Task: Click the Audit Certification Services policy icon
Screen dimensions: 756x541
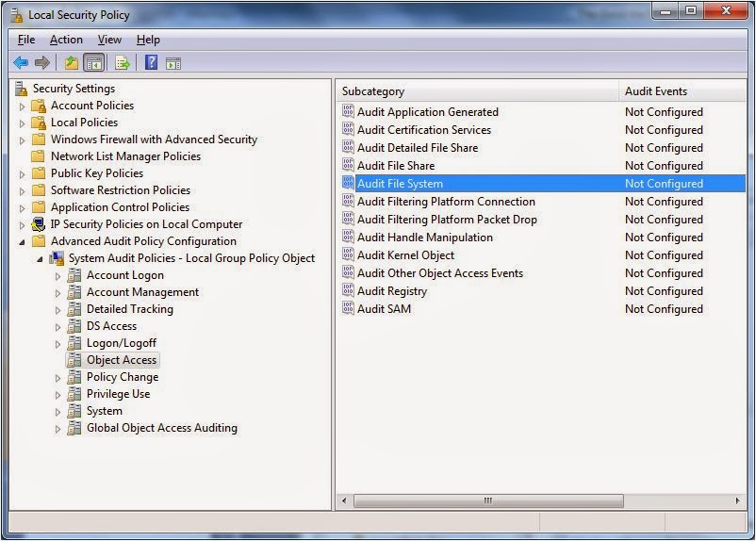Action: point(348,129)
